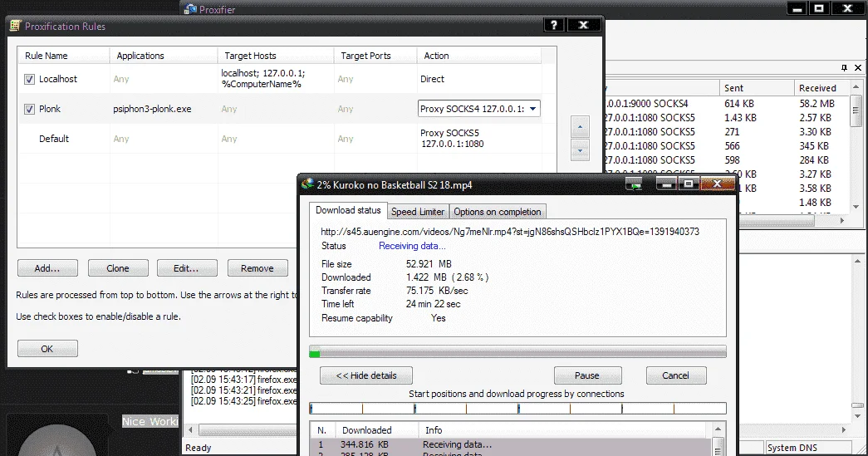
Task: Click the Ready status text in Proxifier
Action: click(199, 448)
